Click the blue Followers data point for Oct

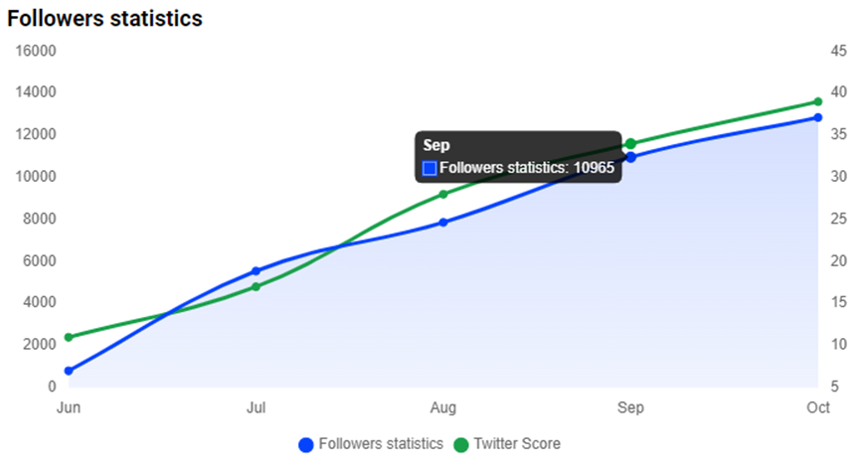click(817, 117)
